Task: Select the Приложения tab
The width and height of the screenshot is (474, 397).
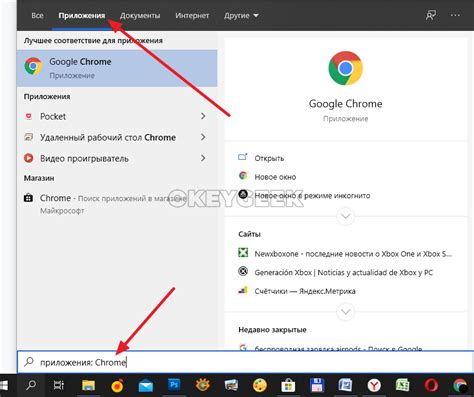Action: point(82,15)
